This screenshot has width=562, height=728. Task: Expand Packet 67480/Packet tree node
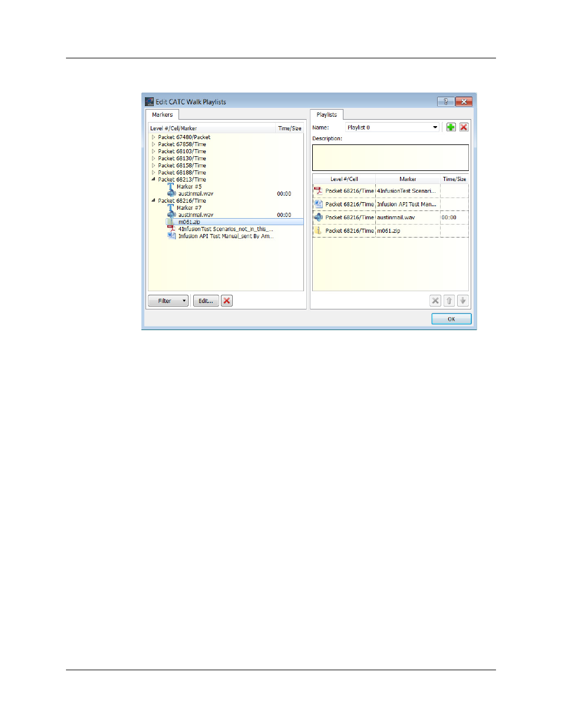(x=154, y=137)
